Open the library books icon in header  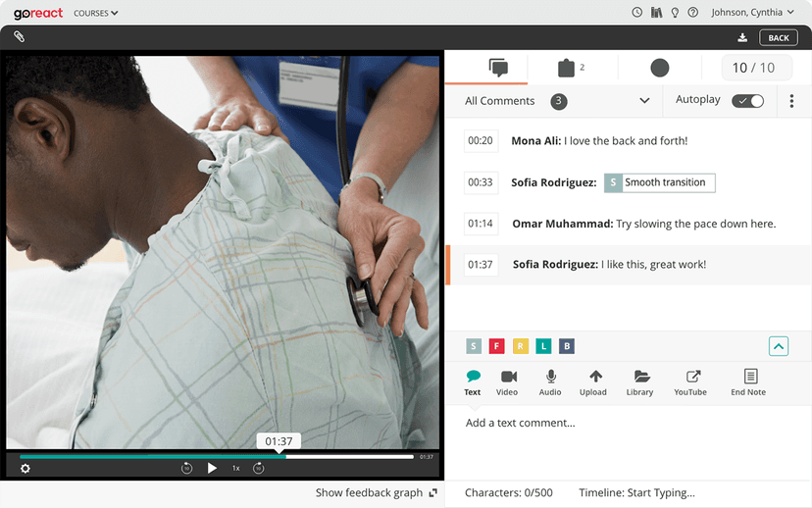(657, 13)
